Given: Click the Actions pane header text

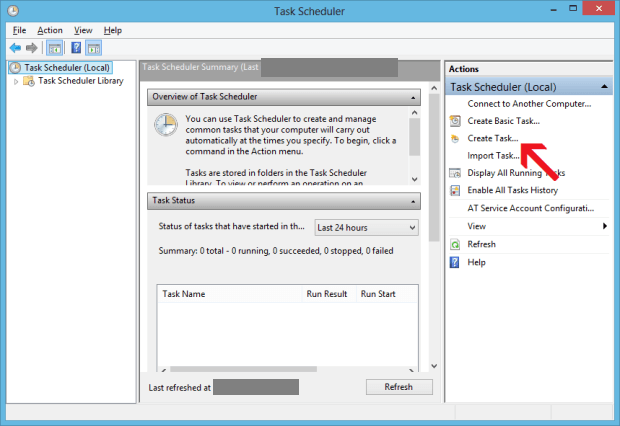Looking at the screenshot, I should pyautogui.click(x=463, y=69).
